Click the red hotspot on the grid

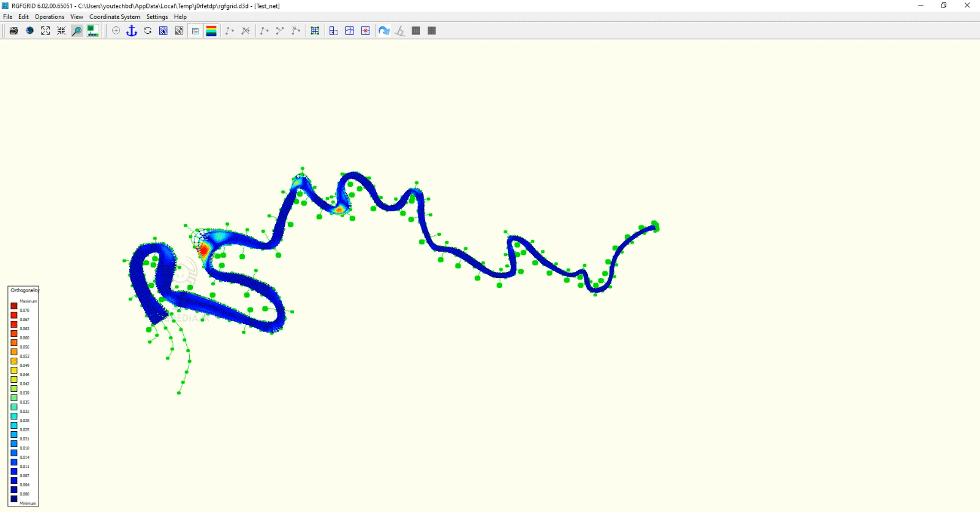click(x=203, y=250)
